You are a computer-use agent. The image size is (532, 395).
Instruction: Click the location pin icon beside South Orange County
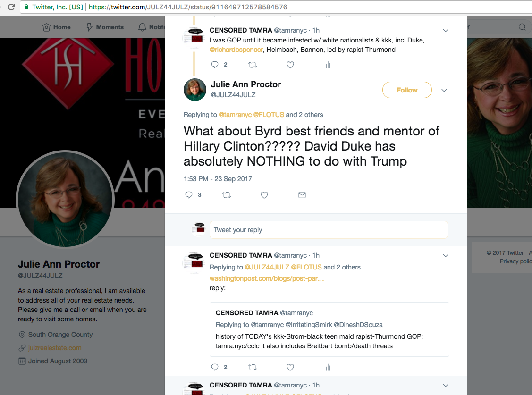pos(22,335)
